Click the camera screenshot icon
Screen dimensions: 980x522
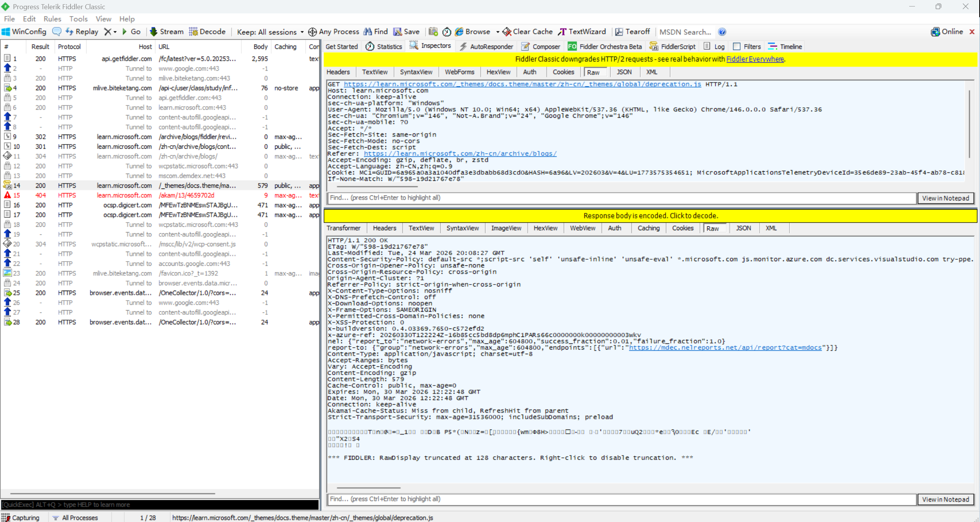[433, 32]
